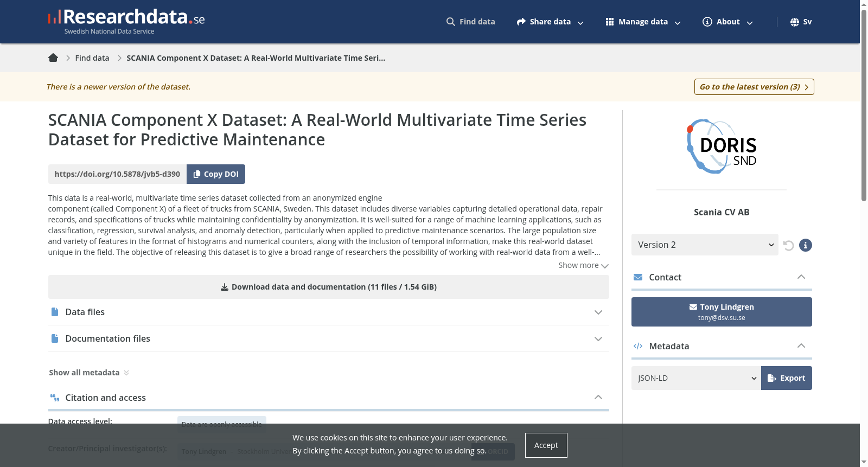Click Show more description link
868x467 pixels.
(x=584, y=265)
